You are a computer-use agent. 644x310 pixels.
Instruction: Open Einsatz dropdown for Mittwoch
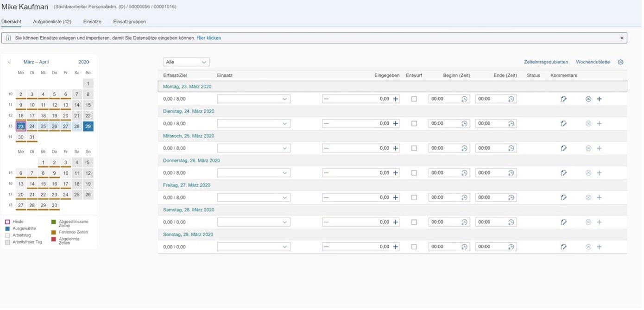285,148
